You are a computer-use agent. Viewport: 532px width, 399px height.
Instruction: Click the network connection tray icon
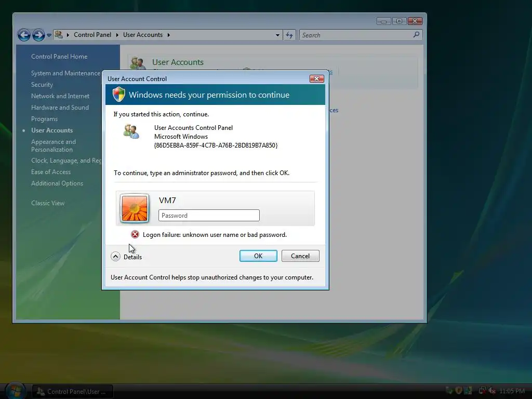click(x=482, y=391)
